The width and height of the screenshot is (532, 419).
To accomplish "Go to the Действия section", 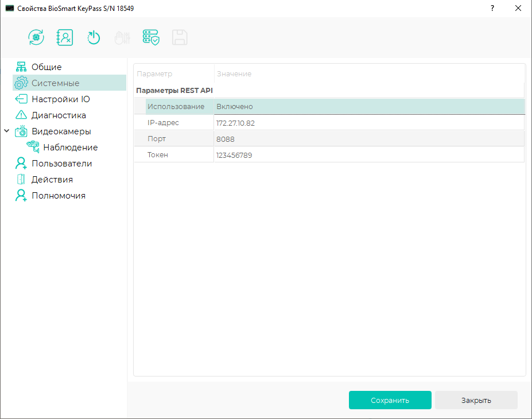I will point(52,180).
